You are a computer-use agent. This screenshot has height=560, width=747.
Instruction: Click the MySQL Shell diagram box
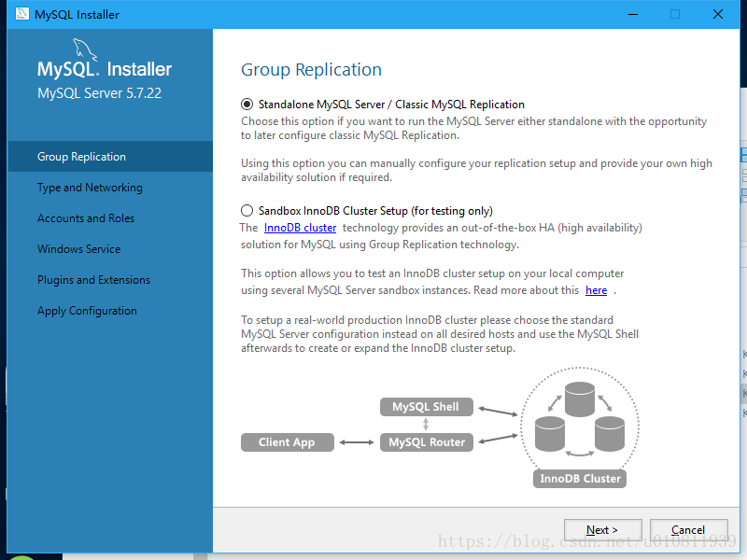[x=427, y=407]
